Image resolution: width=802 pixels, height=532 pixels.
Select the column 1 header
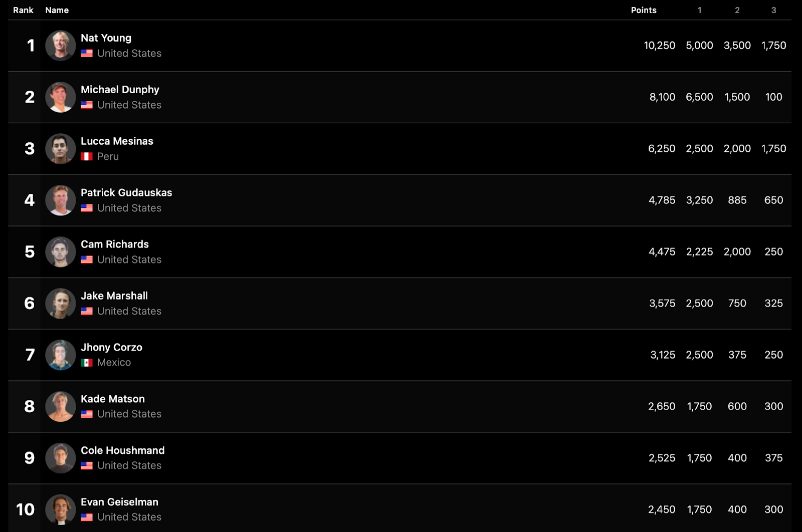[x=699, y=10]
